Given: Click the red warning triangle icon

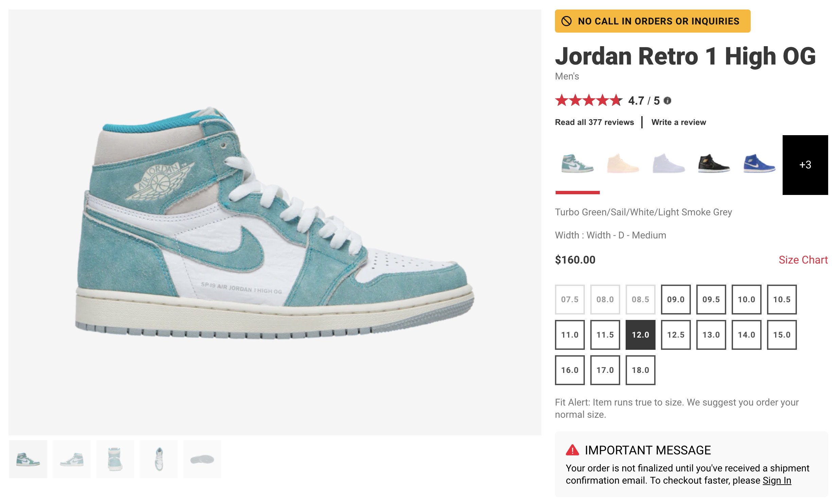Looking at the screenshot, I should click(572, 450).
